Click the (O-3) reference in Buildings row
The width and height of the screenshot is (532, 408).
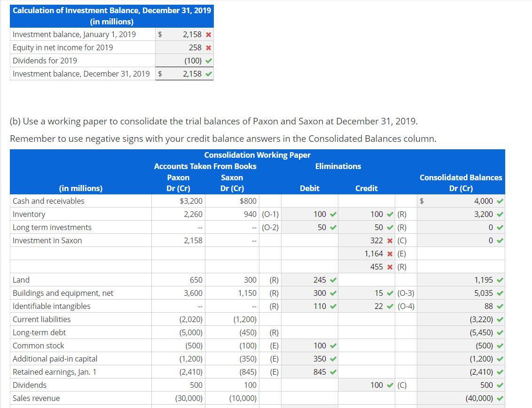coord(406,293)
